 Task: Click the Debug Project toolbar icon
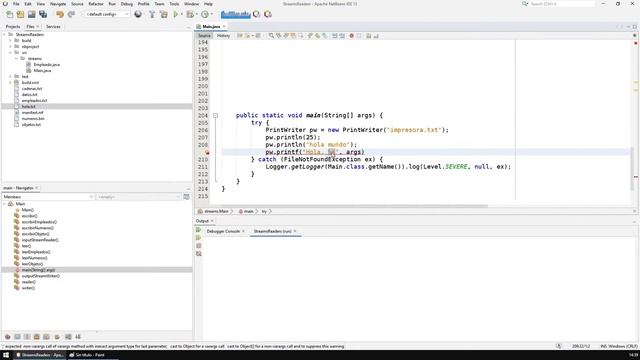tap(190, 14)
